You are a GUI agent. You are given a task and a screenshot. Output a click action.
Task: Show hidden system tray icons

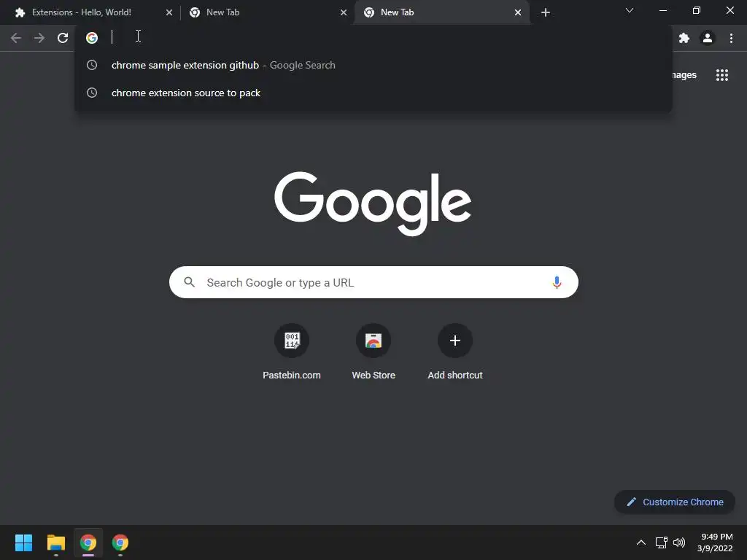(641, 542)
